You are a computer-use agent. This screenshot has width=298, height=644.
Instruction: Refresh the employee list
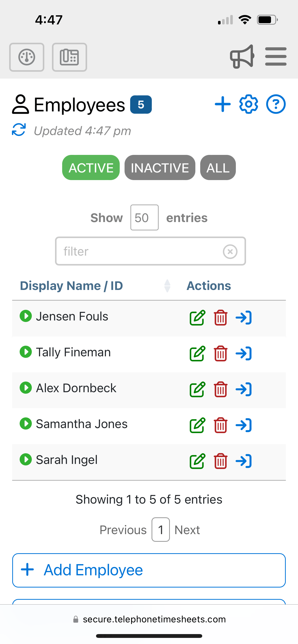(19, 130)
